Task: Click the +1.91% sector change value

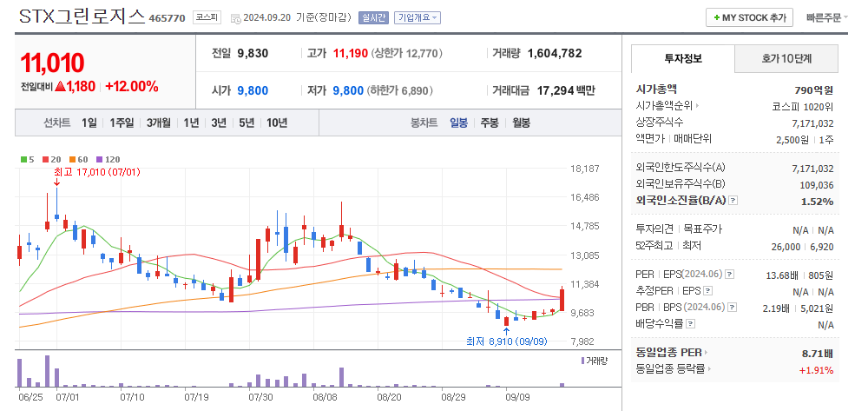Action: pyautogui.click(x=817, y=370)
